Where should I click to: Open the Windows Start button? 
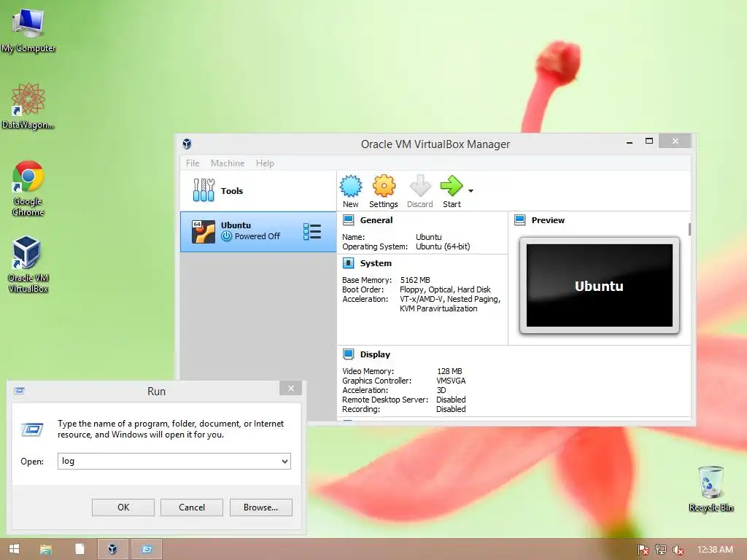coord(15,549)
